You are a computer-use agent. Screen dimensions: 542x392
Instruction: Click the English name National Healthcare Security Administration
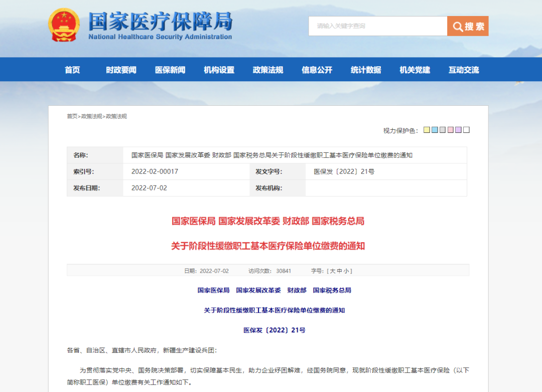coord(160,37)
